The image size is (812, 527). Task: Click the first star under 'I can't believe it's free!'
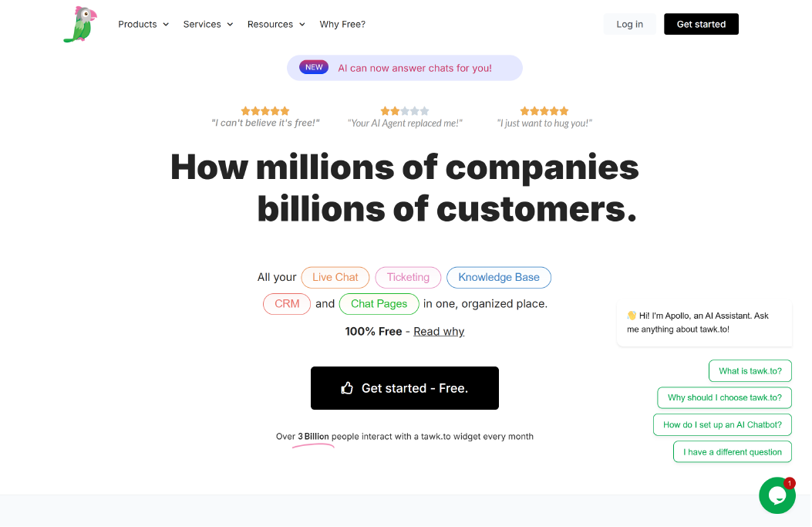[245, 110]
